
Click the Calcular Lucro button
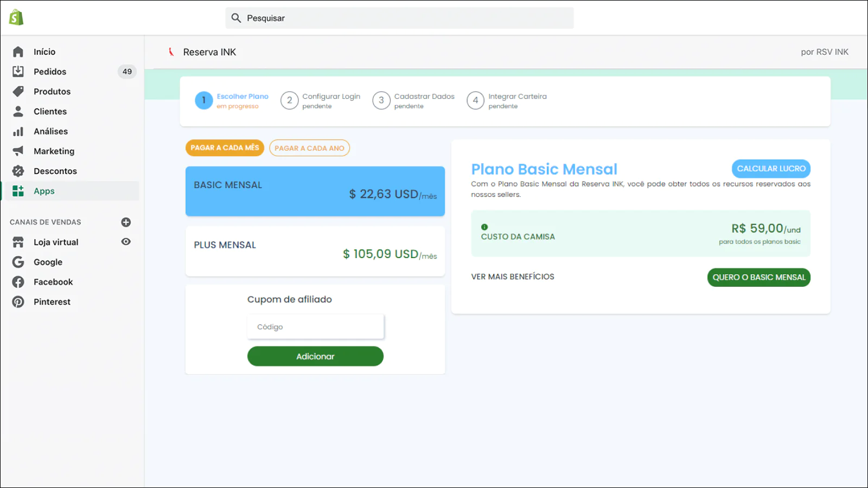pyautogui.click(x=771, y=169)
